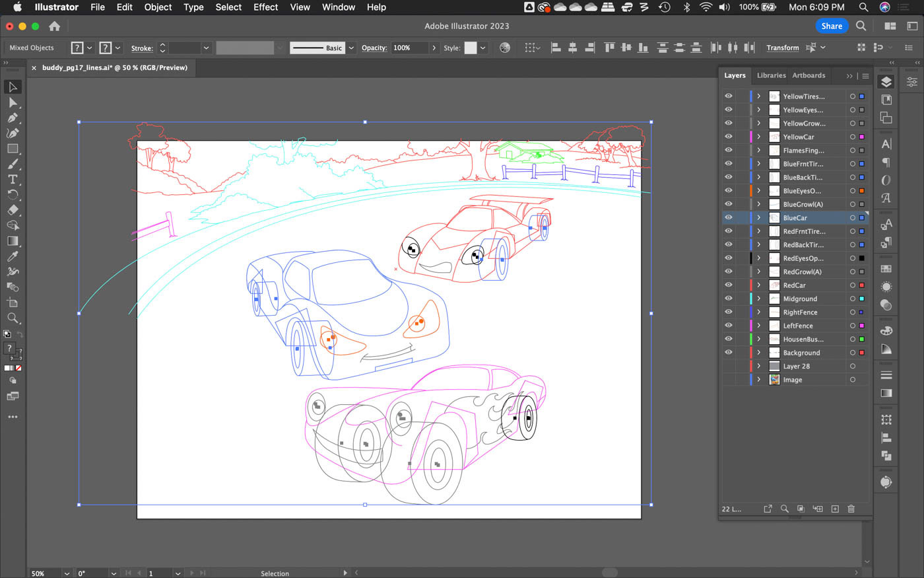Show Layer 28 visibility
924x578 pixels.
tap(729, 366)
